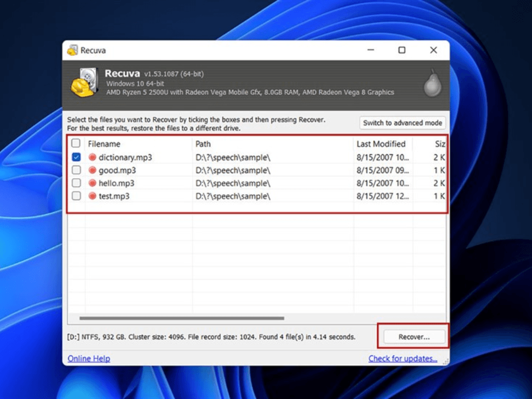Uncheck the dictionary.mp3 checkbox
Viewport: 532px width, 399px height.
point(76,157)
